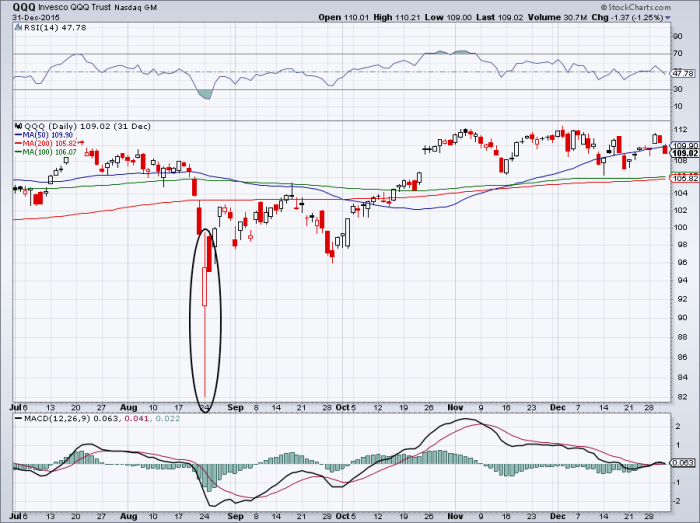Click the 100 price axis label
The width and height of the screenshot is (700, 523).
click(680, 227)
